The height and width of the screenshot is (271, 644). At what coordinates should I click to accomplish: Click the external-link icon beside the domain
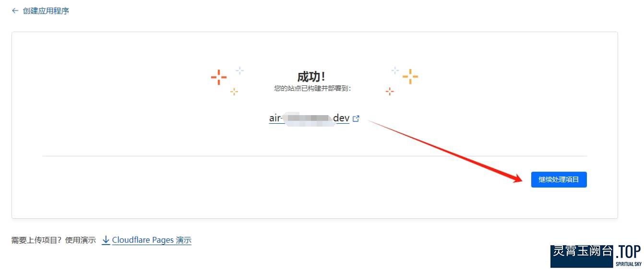coord(356,118)
